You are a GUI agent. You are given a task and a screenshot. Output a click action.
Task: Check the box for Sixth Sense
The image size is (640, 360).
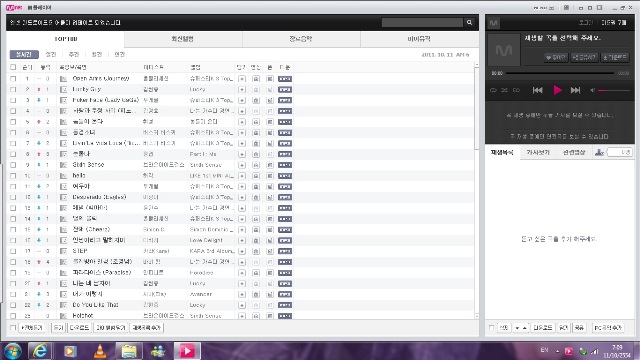(x=13, y=165)
